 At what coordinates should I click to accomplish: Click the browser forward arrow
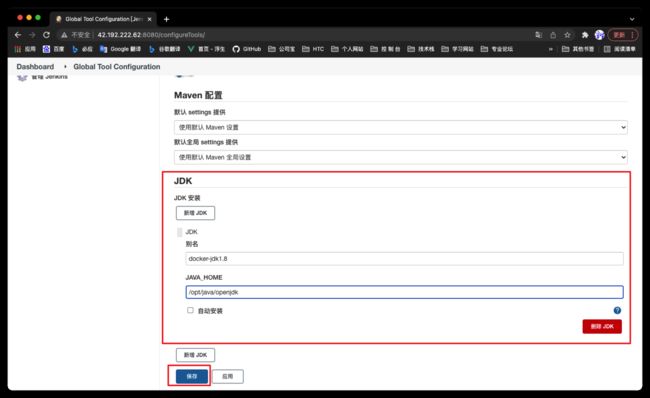(32, 35)
